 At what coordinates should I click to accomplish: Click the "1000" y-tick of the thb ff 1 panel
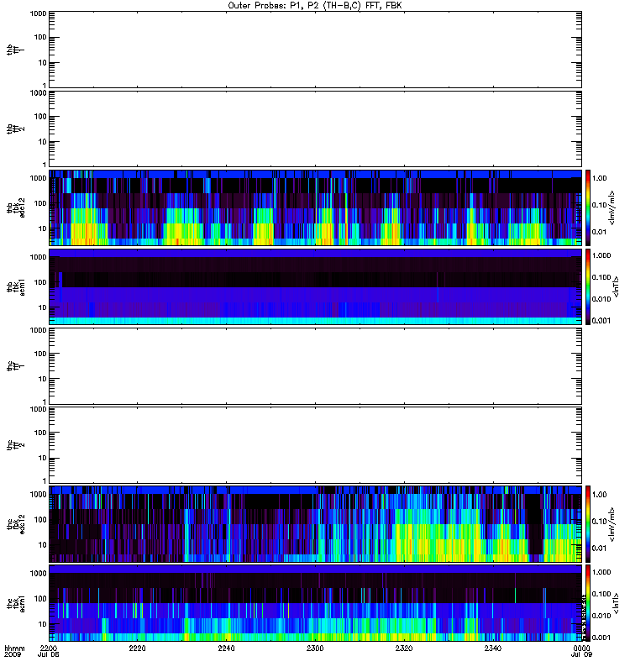(38, 13)
